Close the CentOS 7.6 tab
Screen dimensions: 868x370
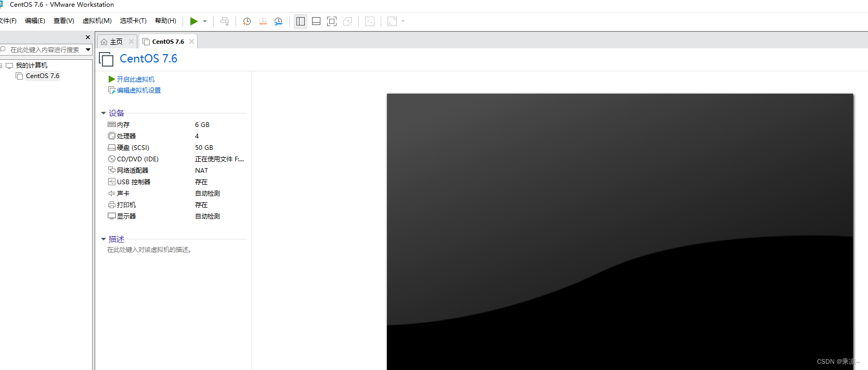click(x=191, y=42)
